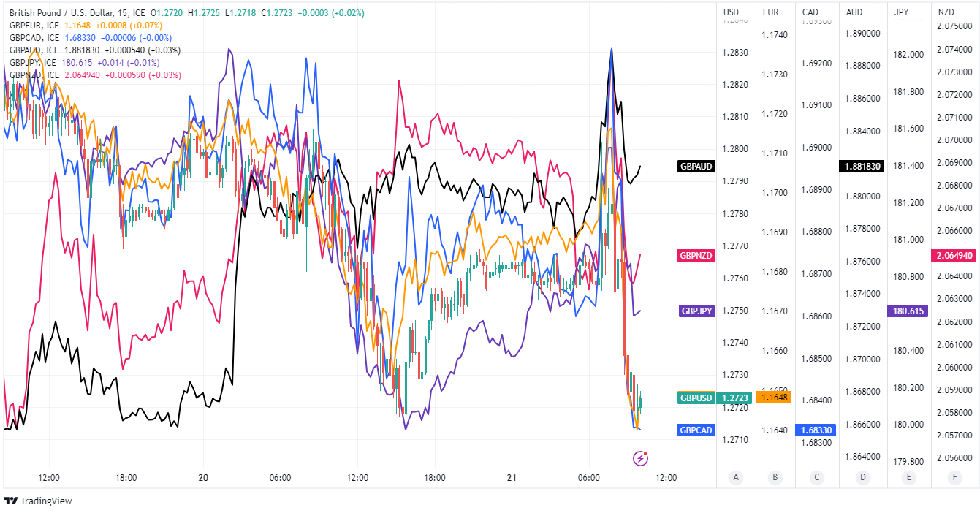Click the purple lightning flash icon
980x513 pixels.
640,458
